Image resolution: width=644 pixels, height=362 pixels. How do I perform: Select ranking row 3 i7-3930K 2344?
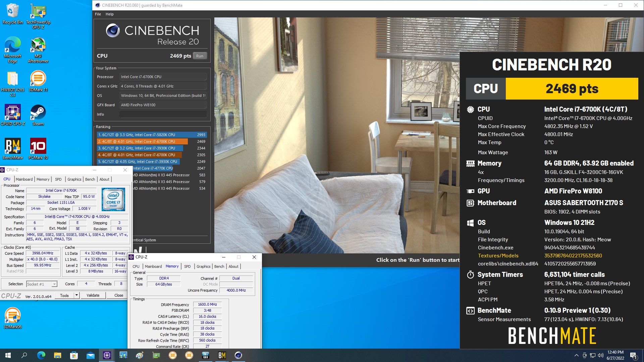tap(152, 148)
